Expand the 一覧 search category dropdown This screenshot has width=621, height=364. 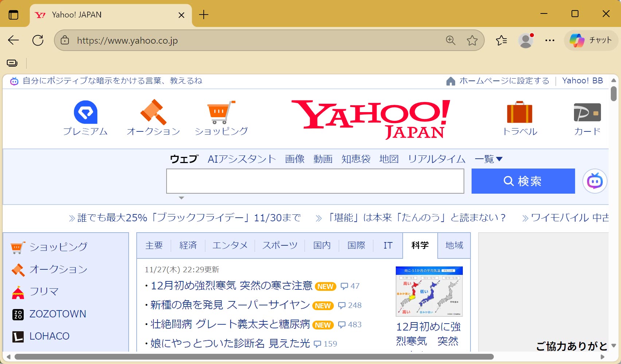489,159
